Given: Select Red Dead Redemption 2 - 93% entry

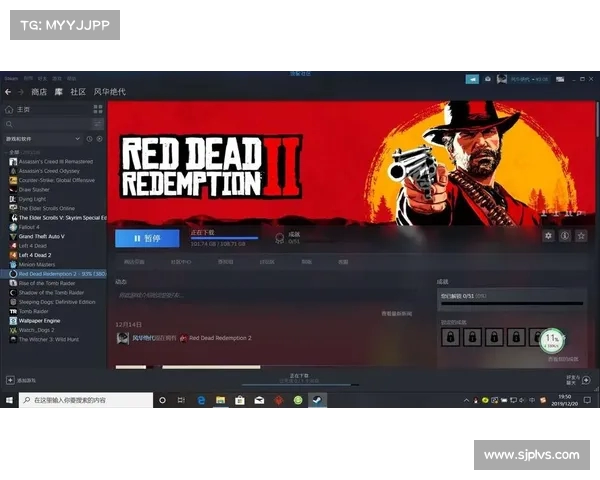Looking at the screenshot, I should pyautogui.click(x=54, y=274).
